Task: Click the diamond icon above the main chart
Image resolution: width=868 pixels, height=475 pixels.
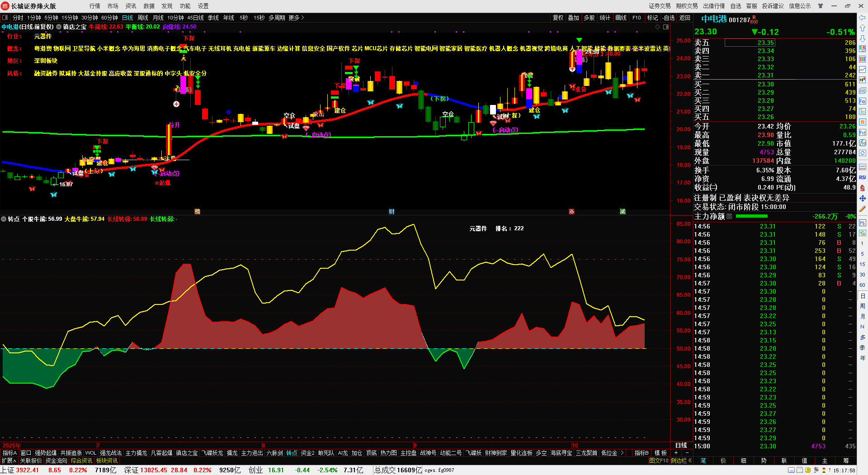Action: (658, 27)
